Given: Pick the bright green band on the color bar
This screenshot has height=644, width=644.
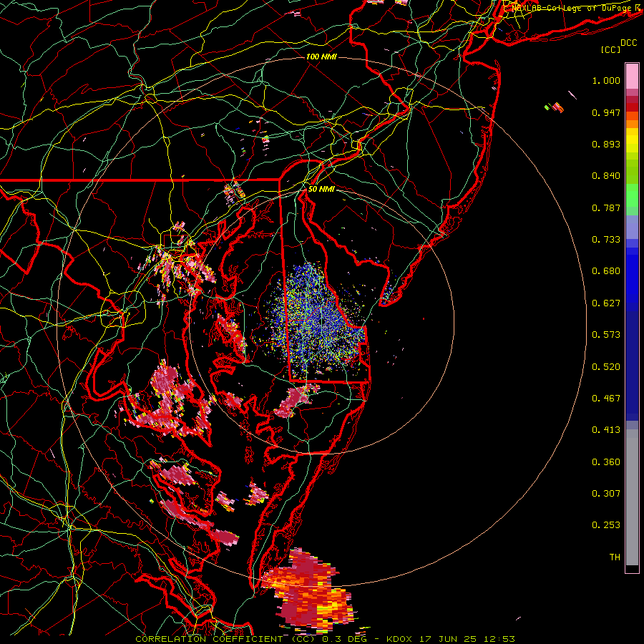Looking at the screenshot, I should click(x=632, y=195).
